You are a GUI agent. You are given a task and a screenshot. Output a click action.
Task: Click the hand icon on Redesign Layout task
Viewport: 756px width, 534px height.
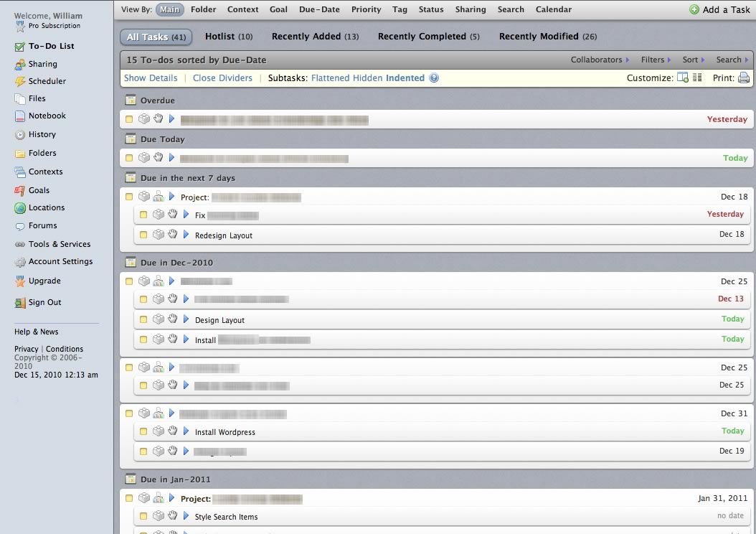point(172,235)
